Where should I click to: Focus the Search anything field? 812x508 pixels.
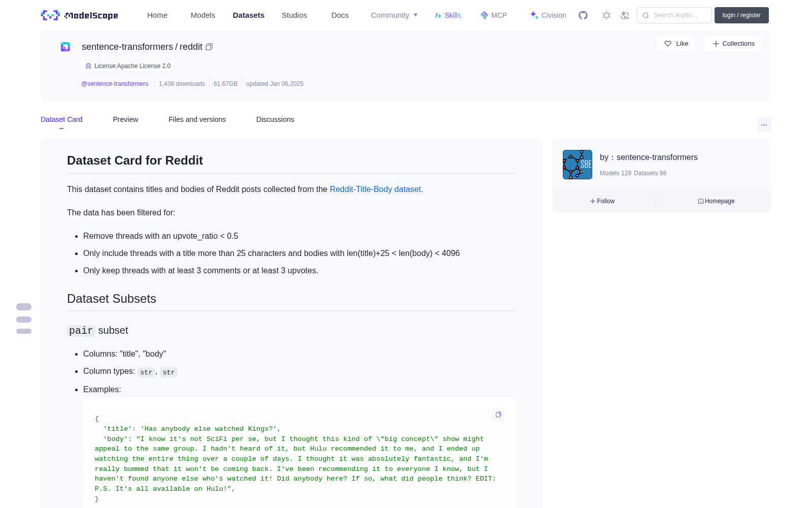click(674, 15)
